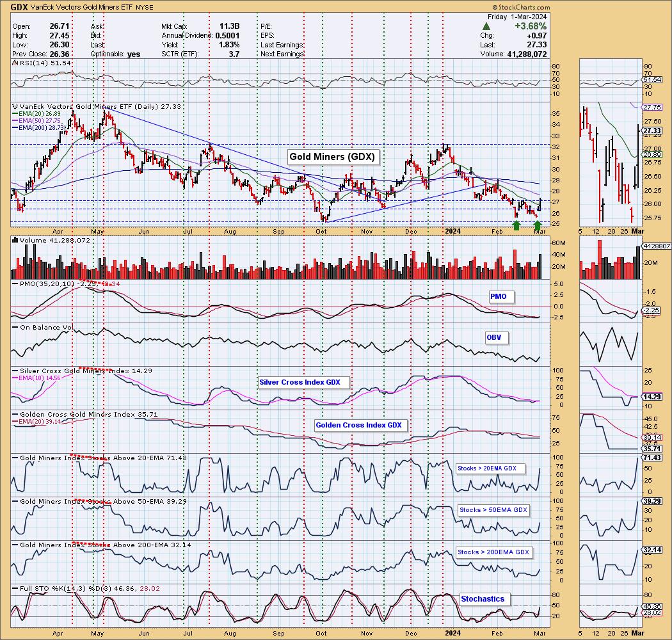This screenshot has height=640, width=672.
Task: Click the 32.14 value tag at right
Action: click(x=652, y=550)
